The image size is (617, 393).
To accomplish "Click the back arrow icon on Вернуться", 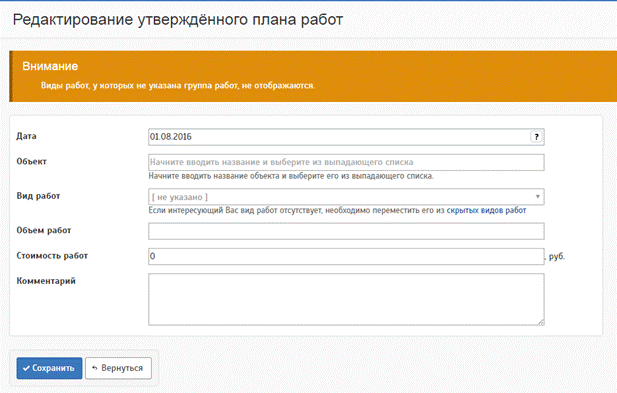I will pos(94,368).
